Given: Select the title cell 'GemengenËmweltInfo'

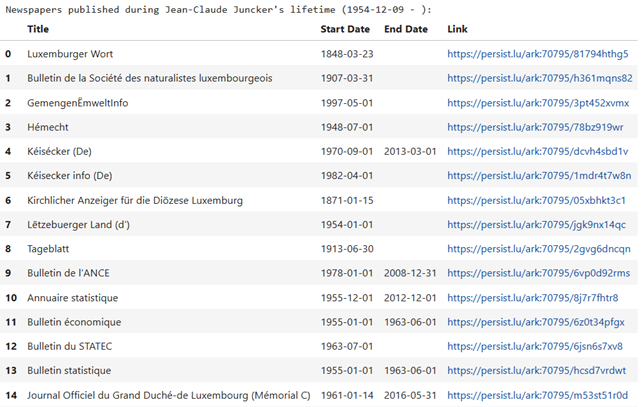Looking at the screenshot, I should coord(77,103).
